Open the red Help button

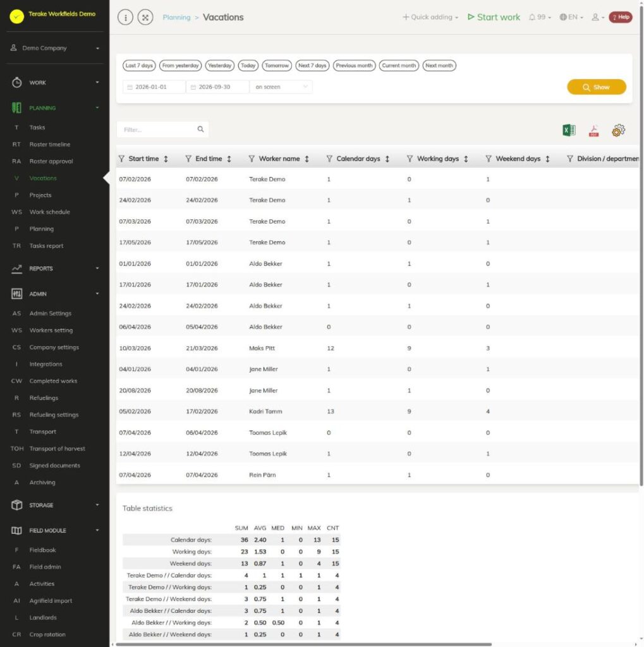coord(621,17)
